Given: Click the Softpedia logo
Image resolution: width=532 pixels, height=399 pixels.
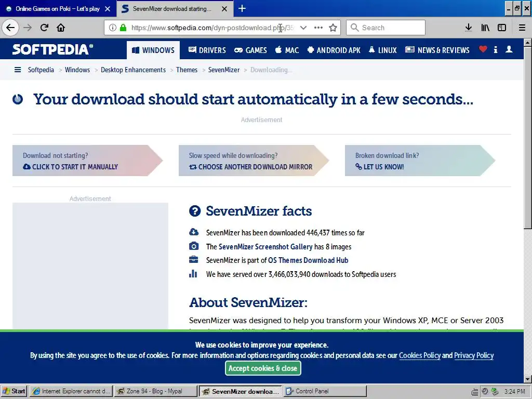Looking at the screenshot, I should [x=52, y=49].
